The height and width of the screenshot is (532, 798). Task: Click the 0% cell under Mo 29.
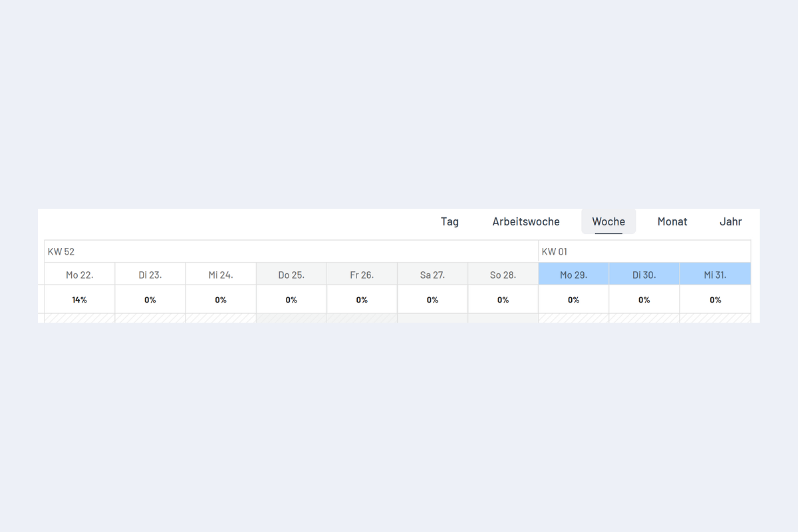point(573,300)
